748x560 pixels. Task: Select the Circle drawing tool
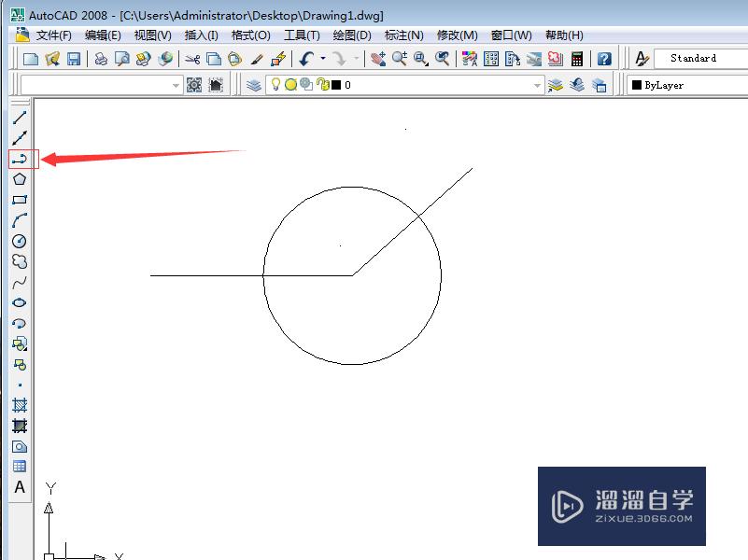pos(21,240)
